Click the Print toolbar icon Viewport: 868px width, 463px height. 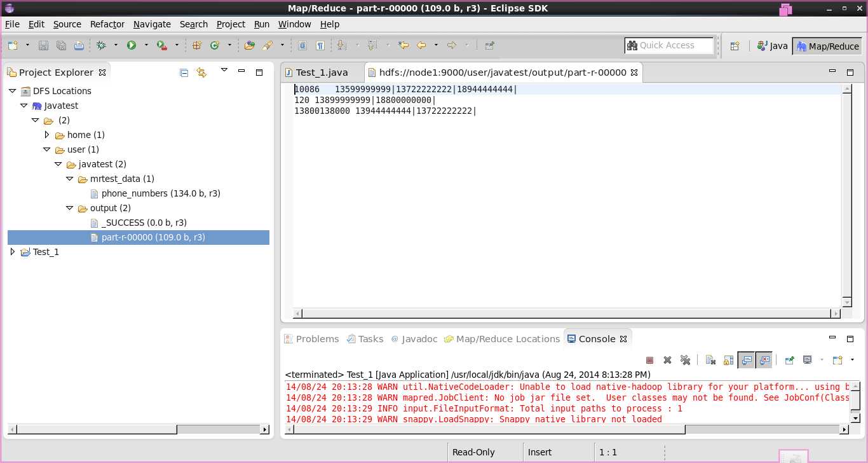[79, 45]
